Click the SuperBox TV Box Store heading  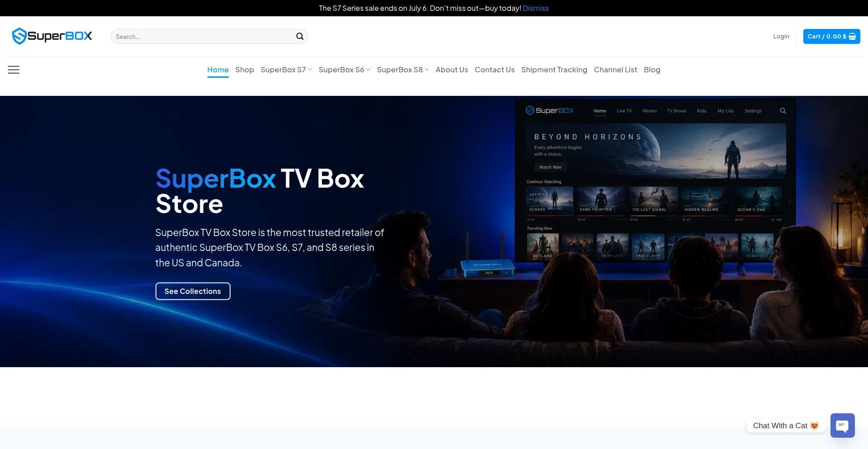coord(260,191)
